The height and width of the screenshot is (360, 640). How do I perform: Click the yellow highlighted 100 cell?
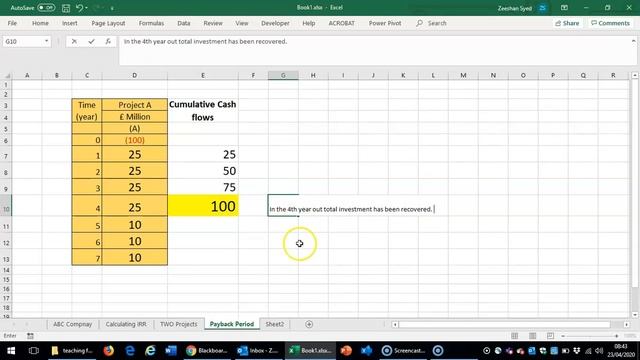203,206
